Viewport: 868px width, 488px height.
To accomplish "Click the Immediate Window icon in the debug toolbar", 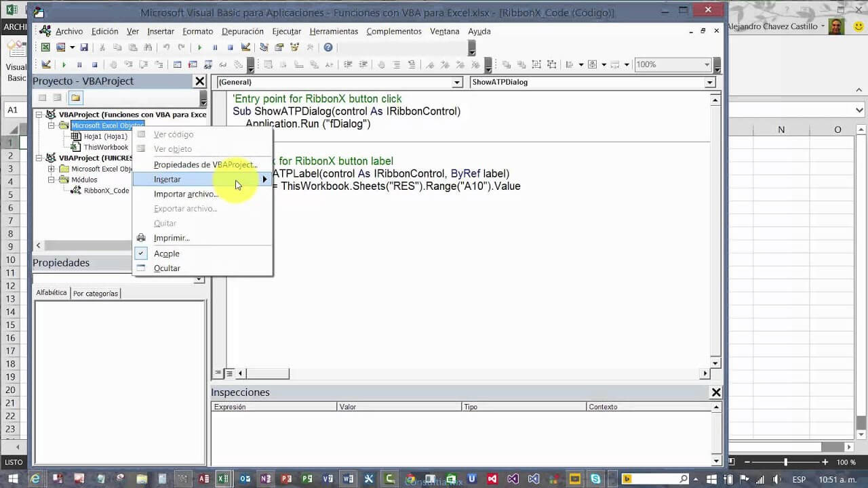I will coord(193,64).
